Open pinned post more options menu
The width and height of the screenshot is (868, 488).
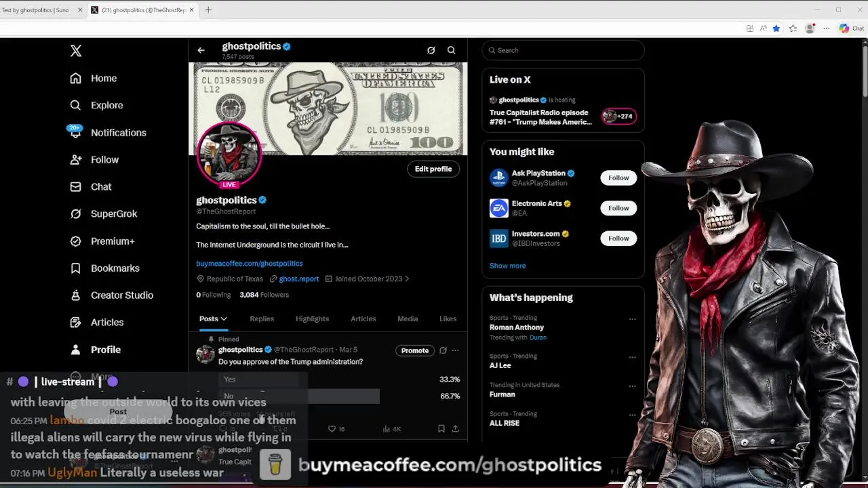[x=455, y=350]
